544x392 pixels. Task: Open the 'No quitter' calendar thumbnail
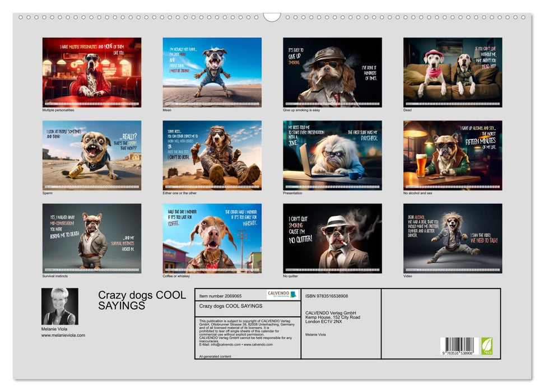pos(332,237)
